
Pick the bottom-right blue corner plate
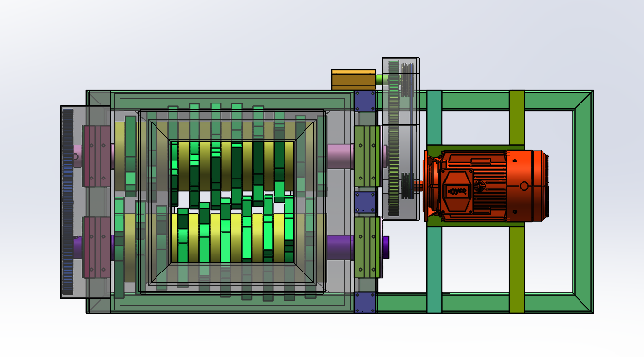365,303
